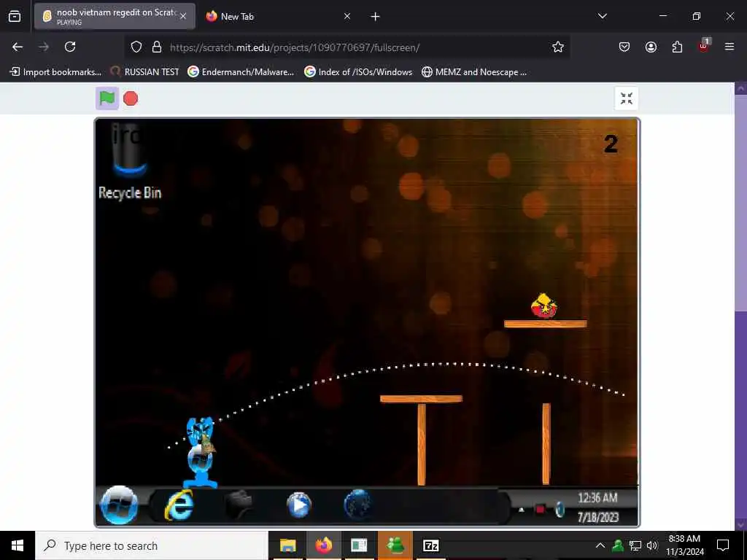Viewport: 747px width, 560px height.
Task: Click the red stop button
Action: [131, 98]
